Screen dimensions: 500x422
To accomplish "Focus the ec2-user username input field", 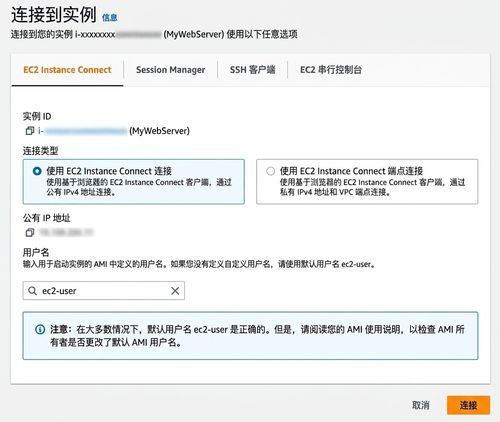I will click(x=104, y=291).
